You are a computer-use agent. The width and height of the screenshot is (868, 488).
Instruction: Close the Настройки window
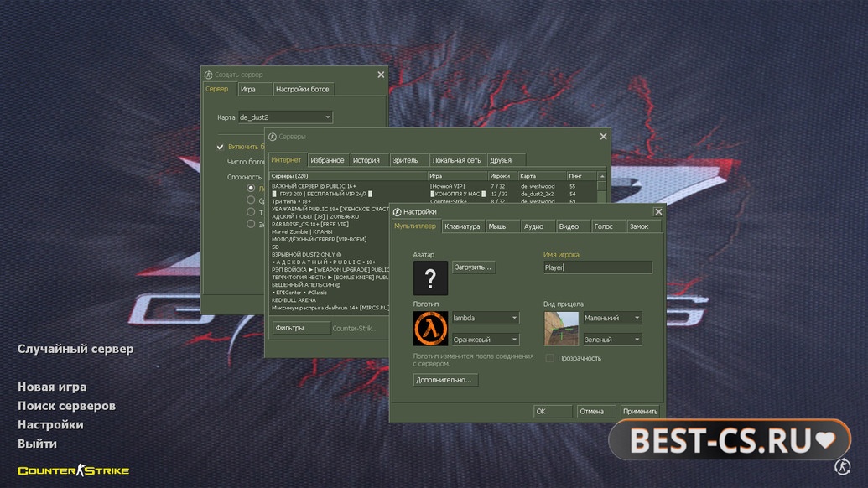pyautogui.click(x=658, y=212)
